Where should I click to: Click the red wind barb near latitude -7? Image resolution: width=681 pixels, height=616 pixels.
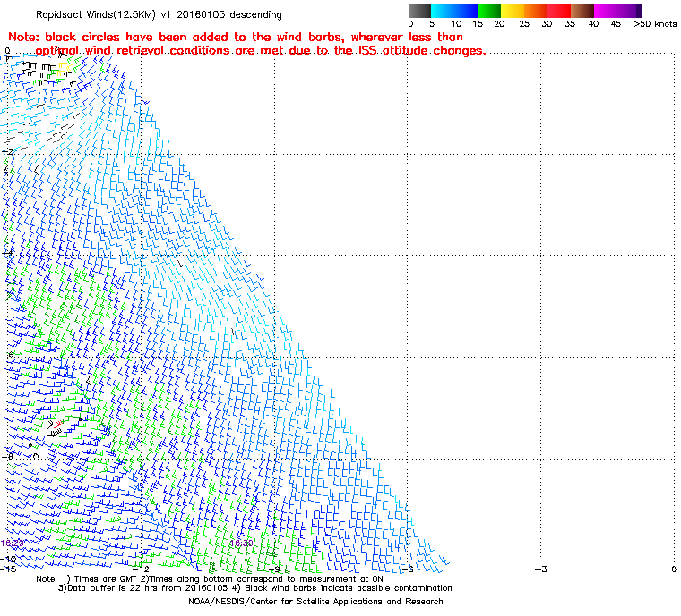[x=59, y=424]
